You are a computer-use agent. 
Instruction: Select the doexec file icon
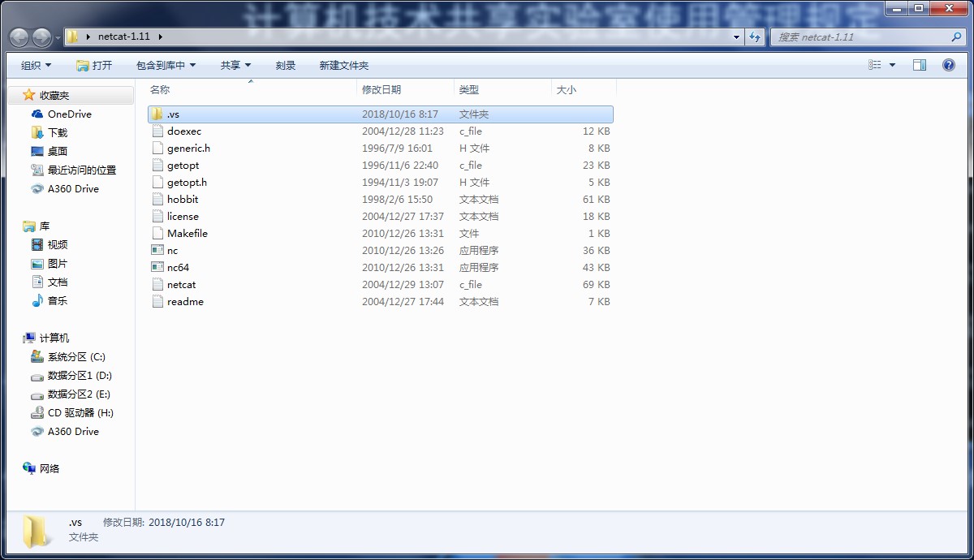coord(157,131)
